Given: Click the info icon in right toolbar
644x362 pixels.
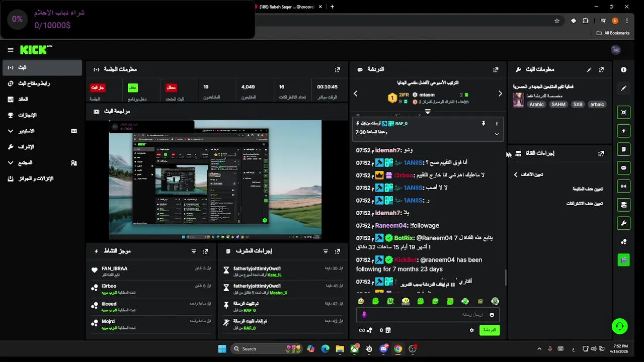Looking at the screenshot, I should point(624,70).
